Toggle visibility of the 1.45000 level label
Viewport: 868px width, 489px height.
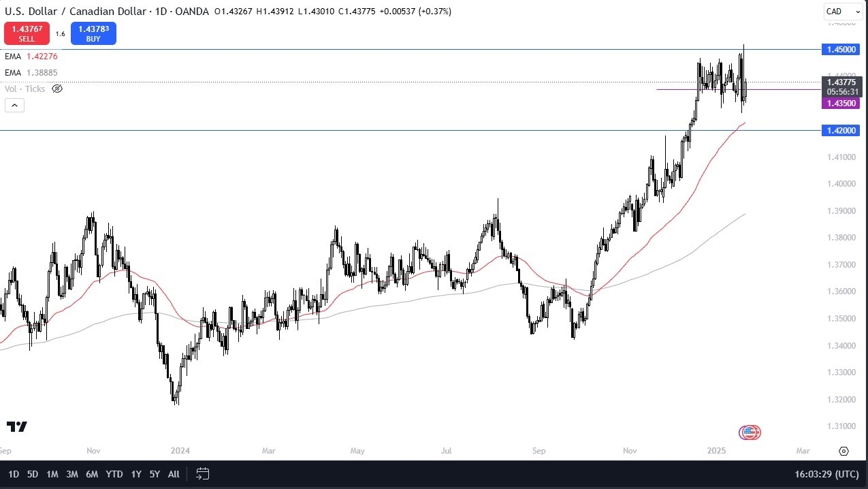pyautogui.click(x=841, y=49)
